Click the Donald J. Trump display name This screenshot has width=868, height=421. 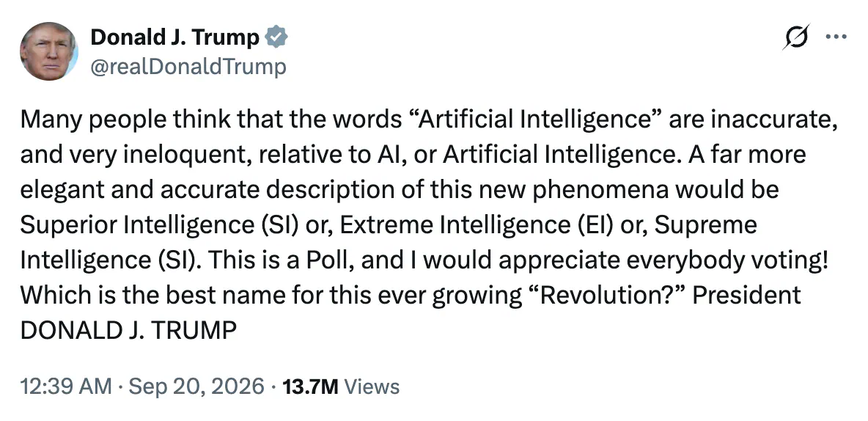[x=174, y=37]
